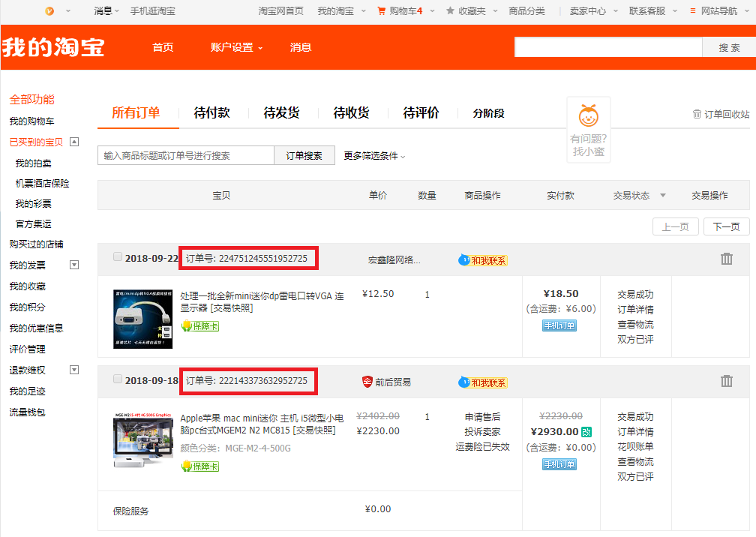
Task: Click the orange Taobao user avatar icon
Action: pyautogui.click(x=49, y=10)
